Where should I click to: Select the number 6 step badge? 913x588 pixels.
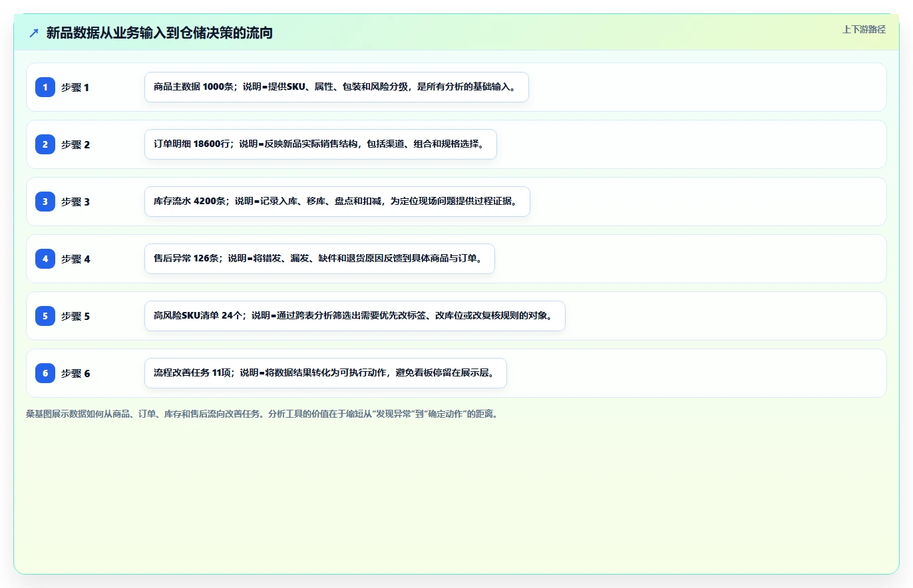point(45,373)
